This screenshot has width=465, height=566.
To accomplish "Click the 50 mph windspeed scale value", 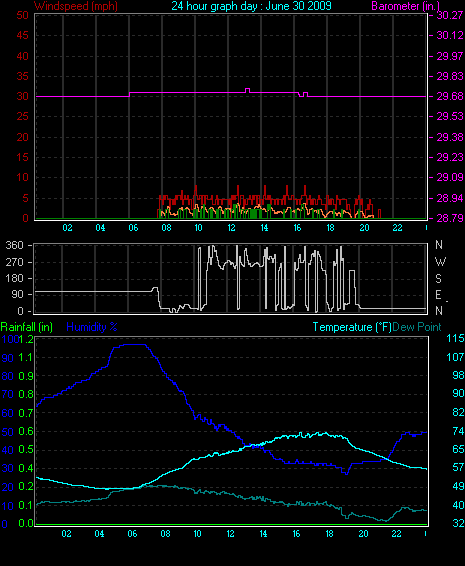I will click(x=22, y=15).
